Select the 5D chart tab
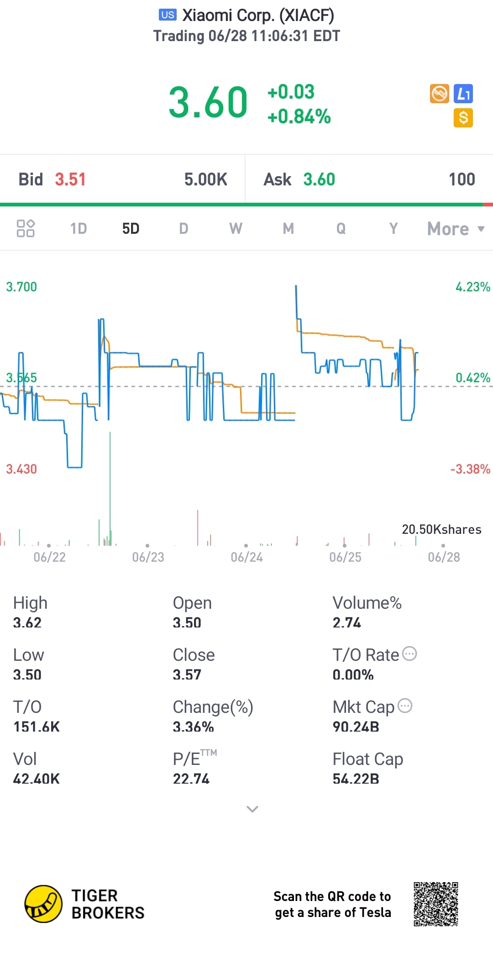Screen dimensions: 493x980 click(131, 228)
